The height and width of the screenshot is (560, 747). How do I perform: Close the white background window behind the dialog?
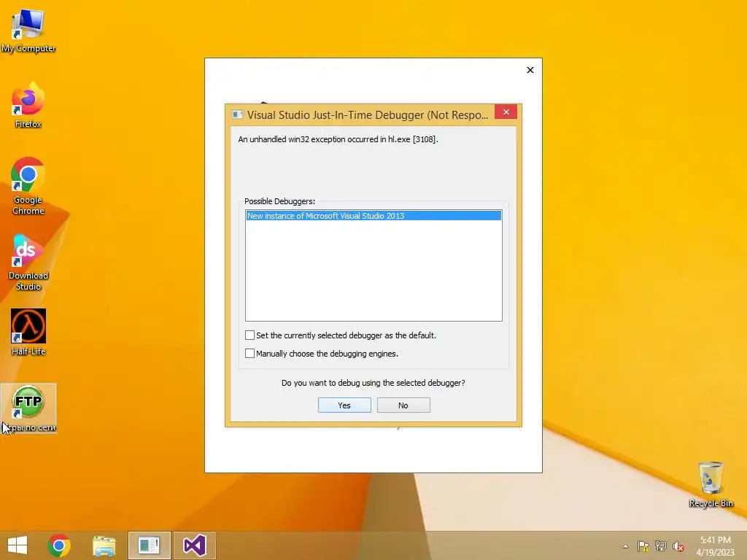(x=530, y=70)
